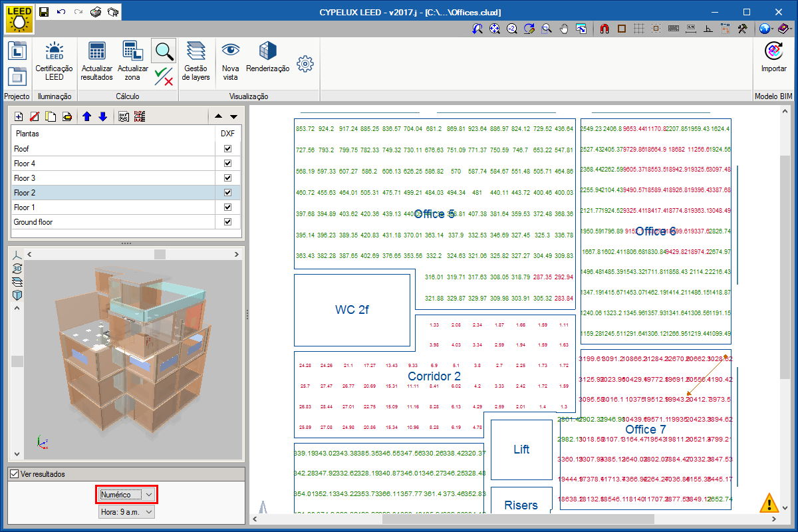Image resolution: width=798 pixels, height=532 pixels.
Task: Click the DXF/DWG template management grid icon
Action: [x=139, y=116]
